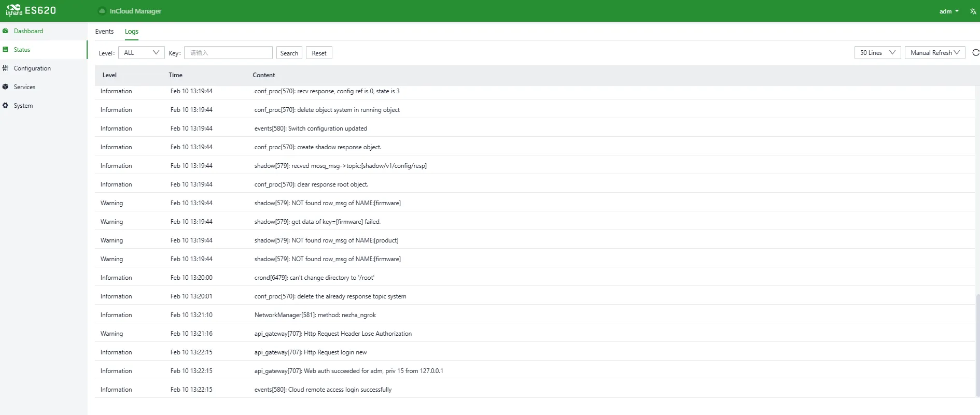Select the 'Switch configuration updated' log entry
This screenshot has width=980, height=415.
[535, 128]
